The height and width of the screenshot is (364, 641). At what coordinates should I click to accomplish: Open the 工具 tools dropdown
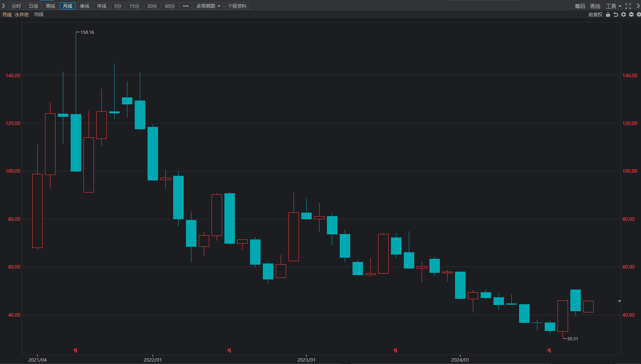point(613,6)
